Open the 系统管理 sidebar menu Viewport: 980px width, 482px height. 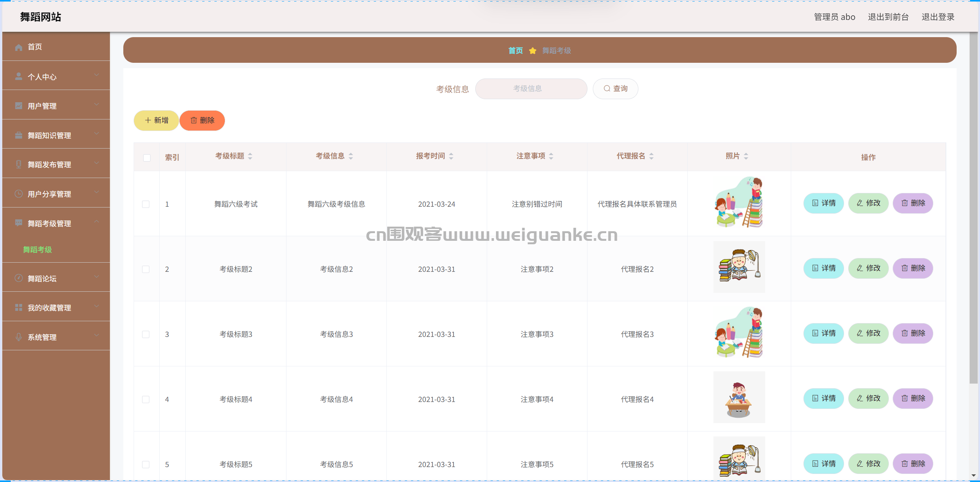(56, 337)
